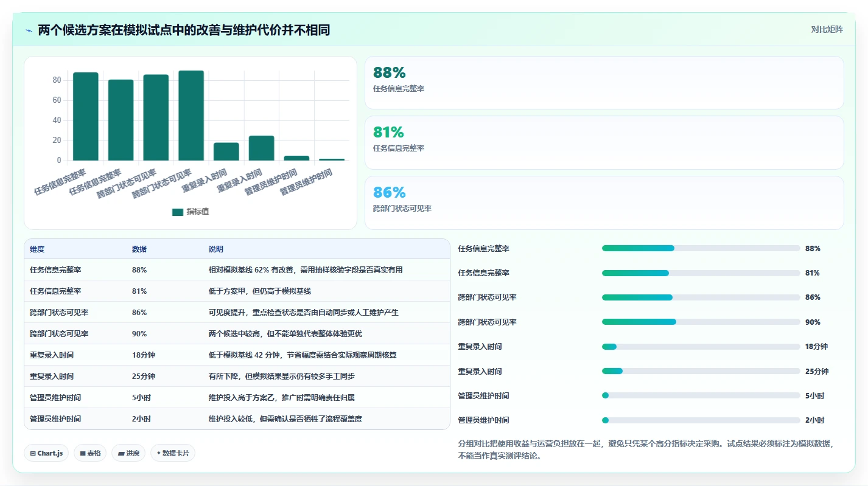Toggle the 指标值 legend entry in the chart
868x486 pixels.
[191, 212]
